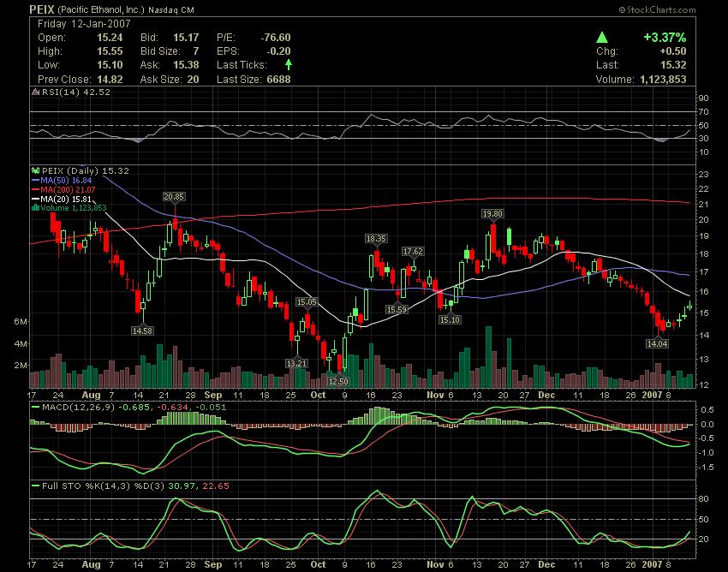Click the Bid value 15.17
728x572 pixels.
(x=186, y=38)
